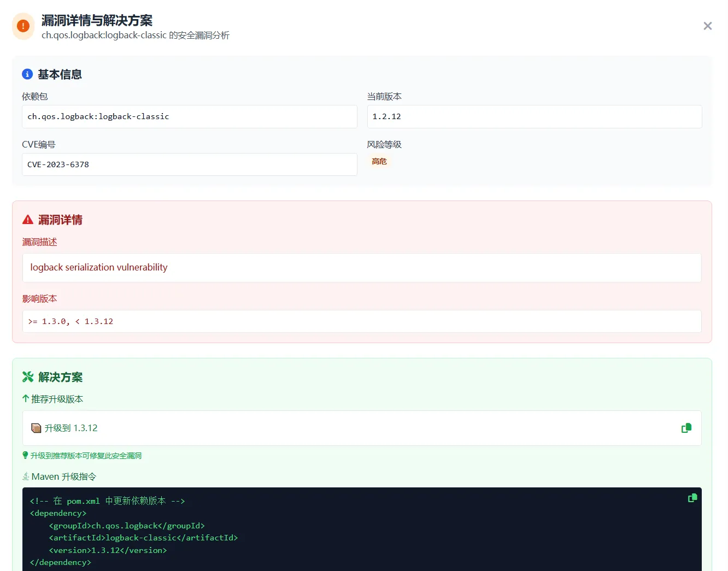Click the opening <dependency> tag line
Screen dimensions: 728x571
[58, 513]
